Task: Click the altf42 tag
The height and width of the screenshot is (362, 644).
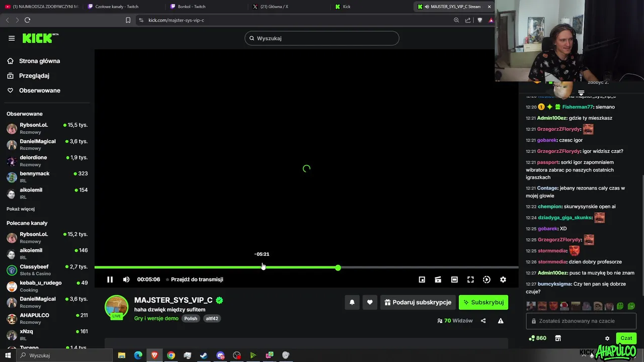Action: tap(212, 318)
